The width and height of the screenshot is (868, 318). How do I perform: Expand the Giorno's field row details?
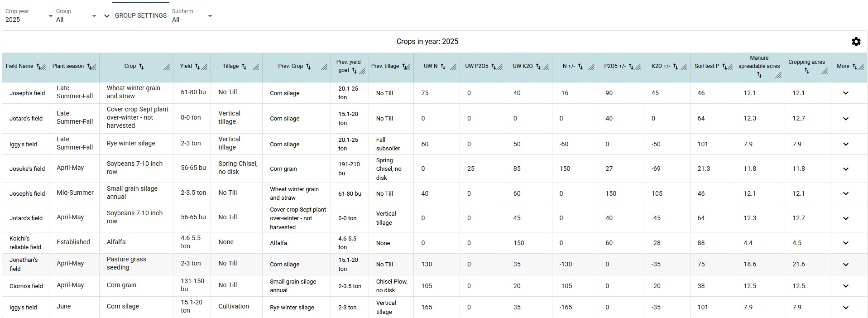[845, 286]
